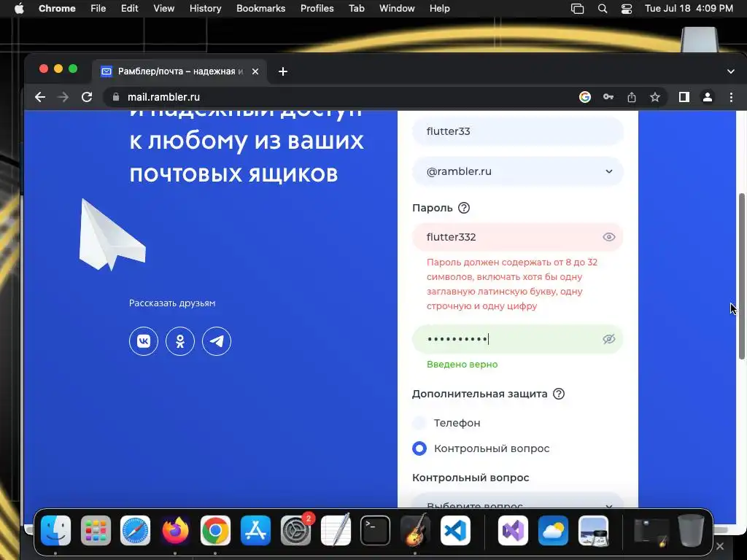Viewport: 747px width, 560px height.
Task: Open TextEdit from the Dock
Action: pyautogui.click(x=336, y=530)
